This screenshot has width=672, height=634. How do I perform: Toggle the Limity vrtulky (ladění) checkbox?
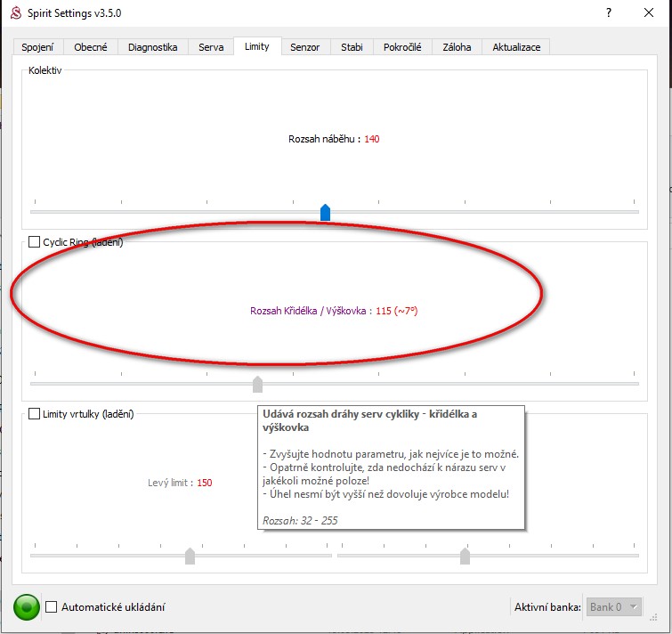pyautogui.click(x=35, y=414)
